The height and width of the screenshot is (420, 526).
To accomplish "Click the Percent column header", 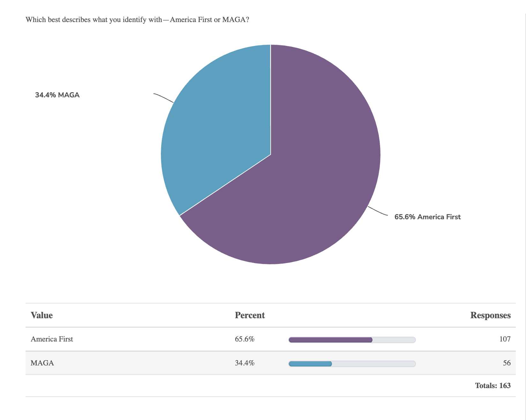I will pyautogui.click(x=250, y=315).
